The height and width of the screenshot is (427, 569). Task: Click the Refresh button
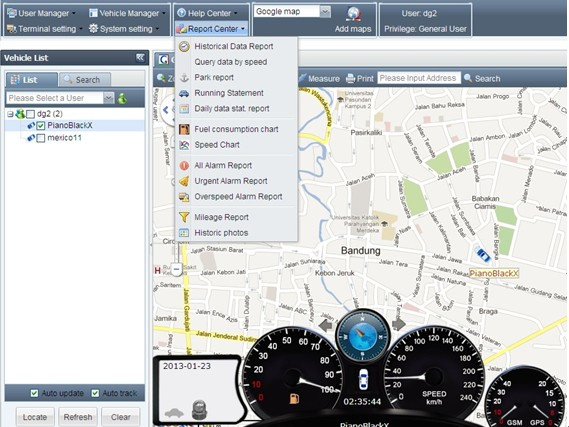pyautogui.click(x=78, y=417)
